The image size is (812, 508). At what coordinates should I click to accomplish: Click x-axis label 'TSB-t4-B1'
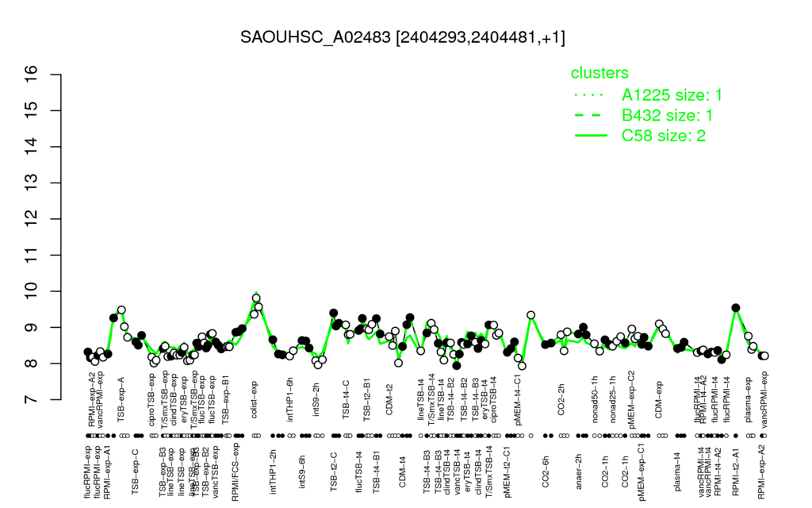[x=377, y=471]
